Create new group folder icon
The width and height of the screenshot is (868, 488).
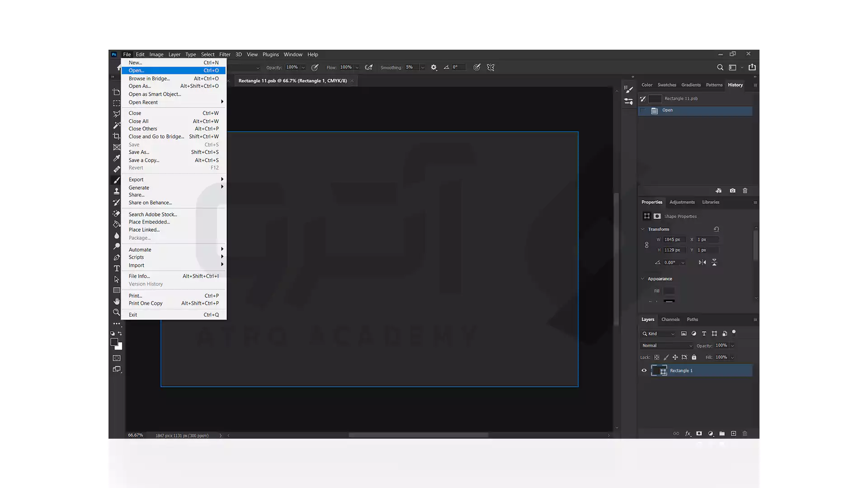click(x=722, y=434)
